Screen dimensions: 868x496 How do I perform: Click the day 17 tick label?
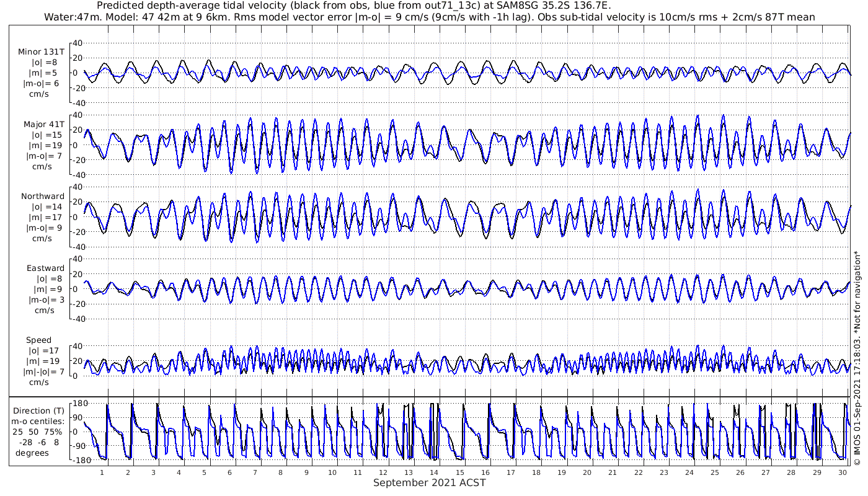tap(511, 472)
